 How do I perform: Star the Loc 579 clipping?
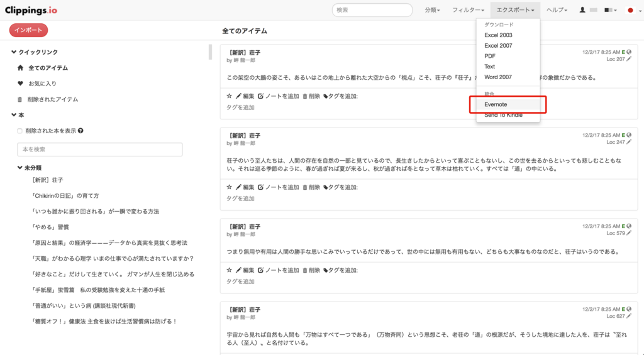[x=229, y=270]
